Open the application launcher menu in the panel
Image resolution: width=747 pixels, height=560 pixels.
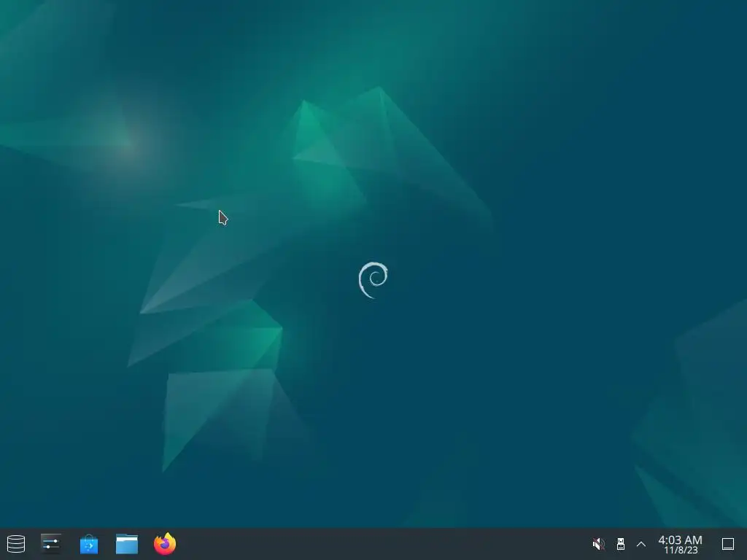(x=16, y=544)
